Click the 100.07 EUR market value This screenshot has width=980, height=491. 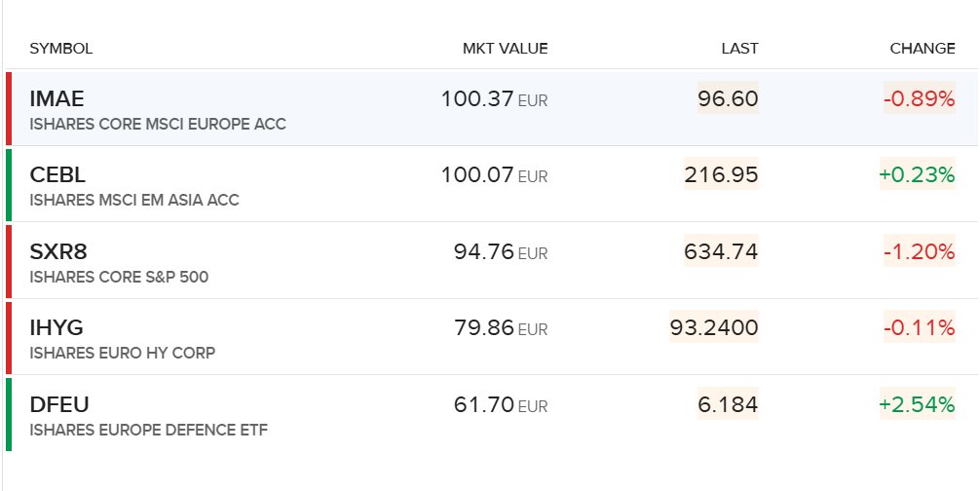tap(494, 175)
